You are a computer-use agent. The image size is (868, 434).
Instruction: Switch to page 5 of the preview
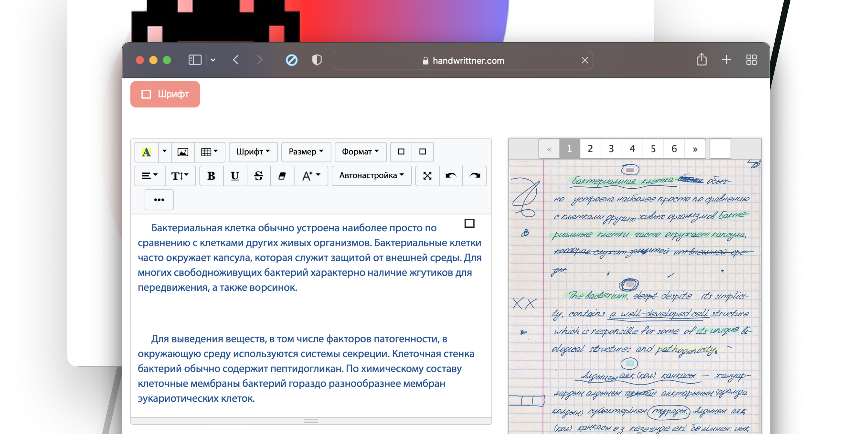point(653,149)
